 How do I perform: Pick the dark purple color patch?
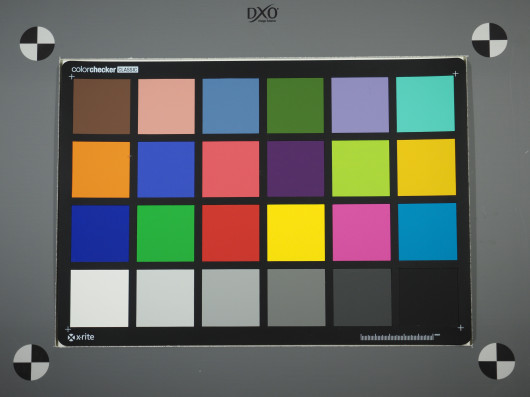[295, 169]
